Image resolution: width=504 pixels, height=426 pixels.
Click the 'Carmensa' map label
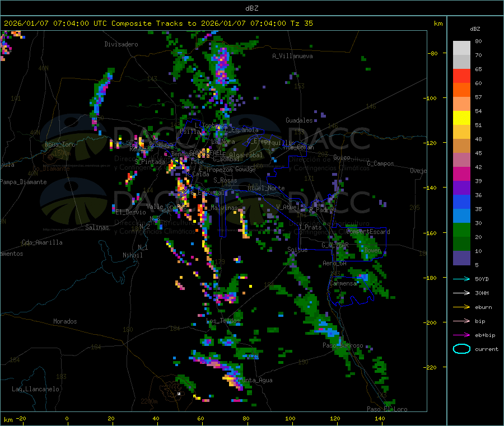(x=343, y=283)
